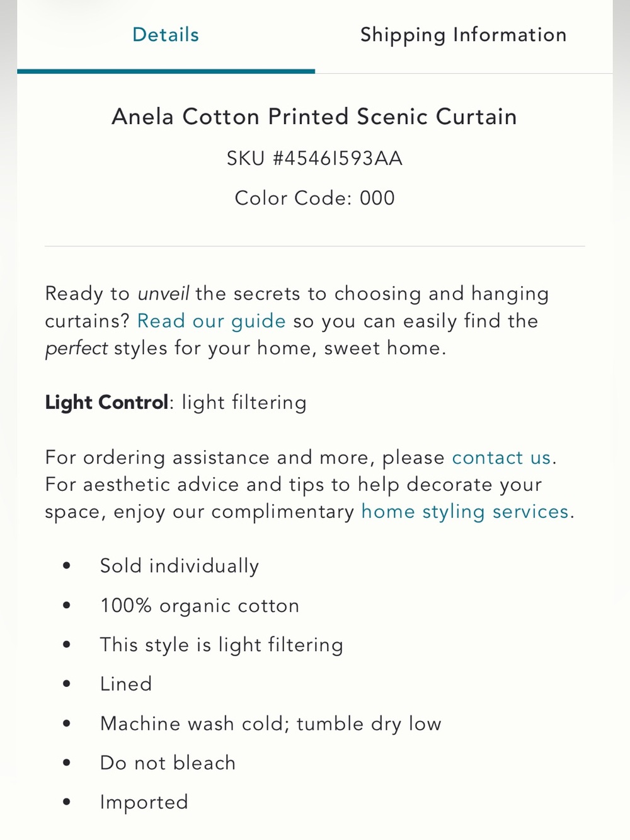
Task: Select the 'Sold individually' bullet item
Action: pyautogui.click(x=180, y=566)
